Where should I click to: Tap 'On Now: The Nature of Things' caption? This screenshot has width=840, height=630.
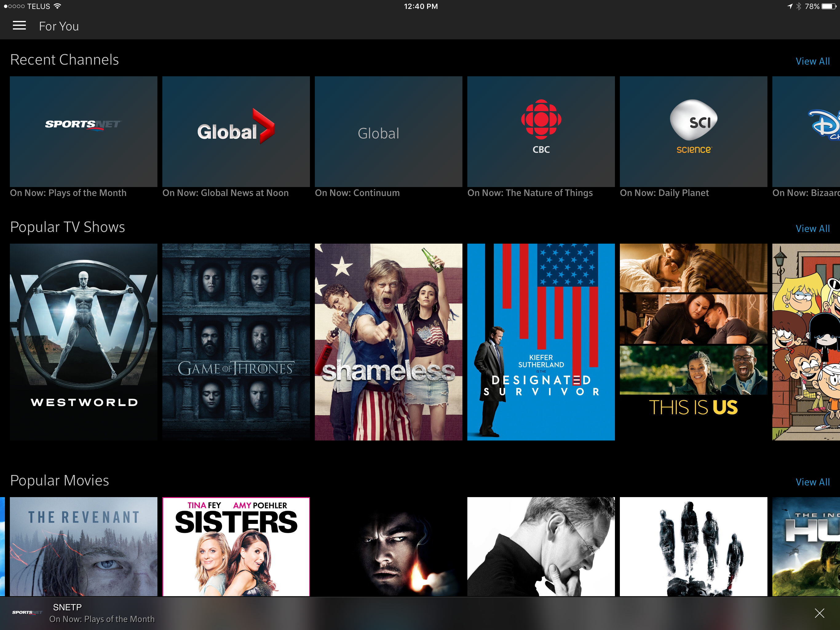[x=530, y=193]
